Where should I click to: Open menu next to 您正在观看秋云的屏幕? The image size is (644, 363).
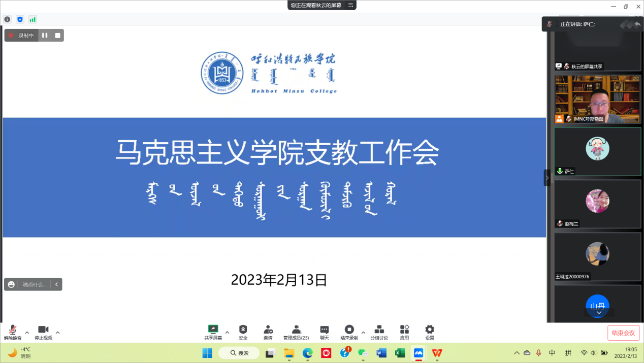(350, 5)
